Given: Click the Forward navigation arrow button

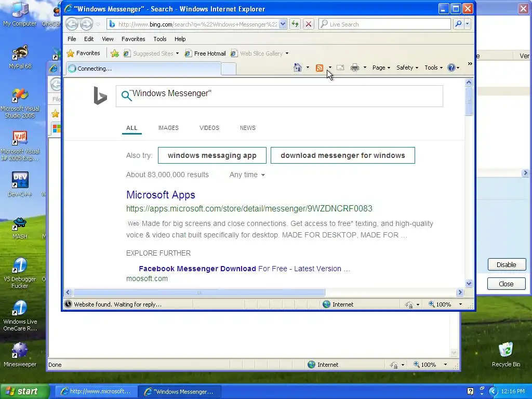Looking at the screenshot, I should coord(87,24).
